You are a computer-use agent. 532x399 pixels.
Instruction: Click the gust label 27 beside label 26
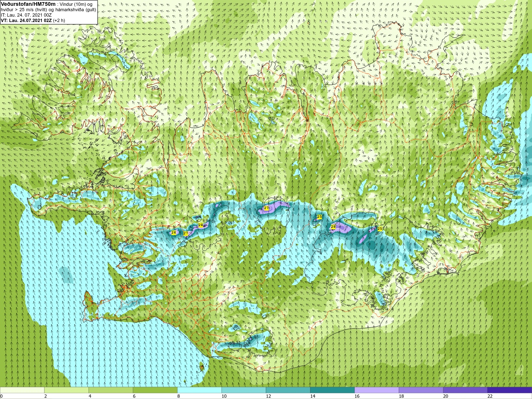pos(186,234)
